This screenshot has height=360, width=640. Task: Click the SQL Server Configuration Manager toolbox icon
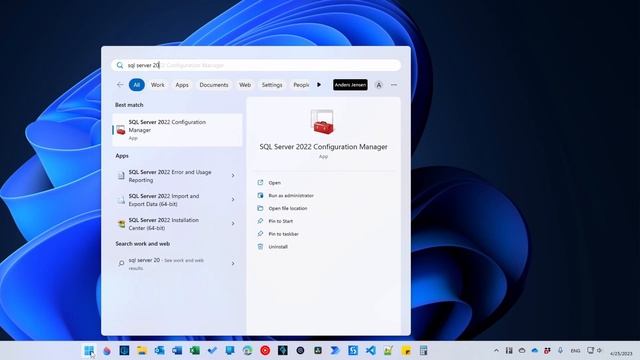point(323,122)
